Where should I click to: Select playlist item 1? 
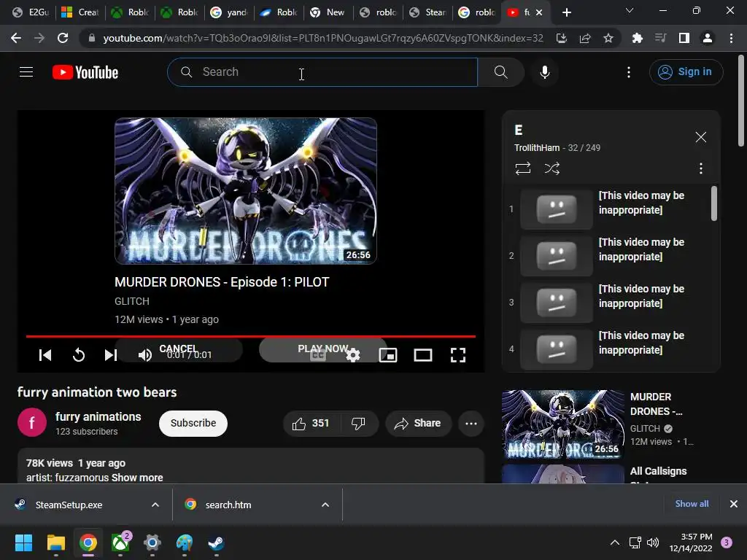[x=608, y=209]
